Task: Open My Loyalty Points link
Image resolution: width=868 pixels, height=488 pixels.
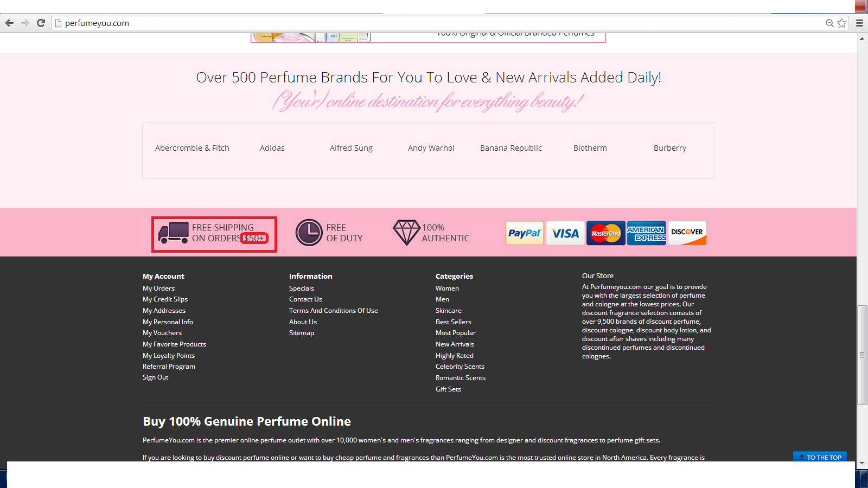Action: (169, 356)
